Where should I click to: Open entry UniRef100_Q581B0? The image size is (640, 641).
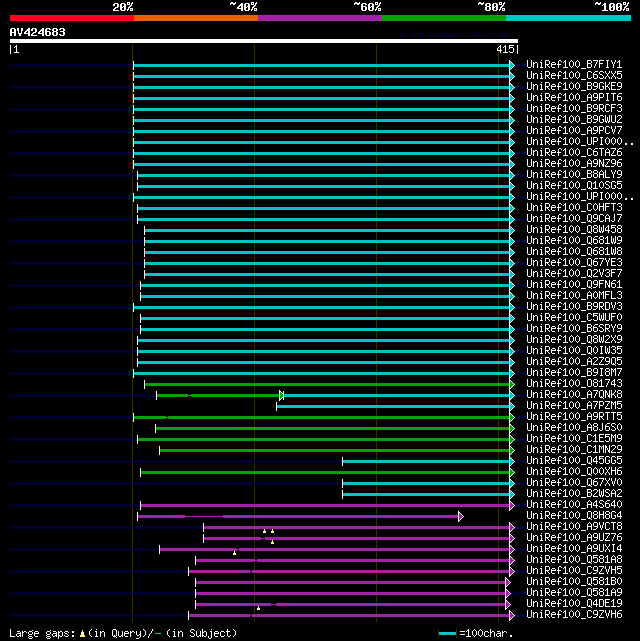point(574,582)
